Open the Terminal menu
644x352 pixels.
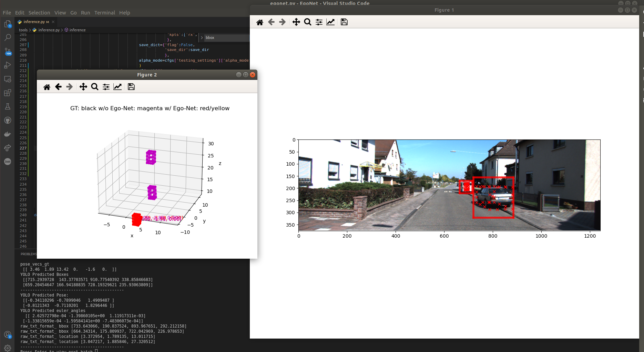(x=104, y=12)
